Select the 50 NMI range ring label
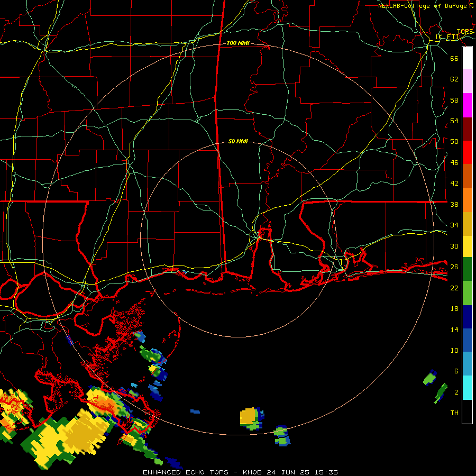This screenshot has width=476, height=476. pos(239,141)
